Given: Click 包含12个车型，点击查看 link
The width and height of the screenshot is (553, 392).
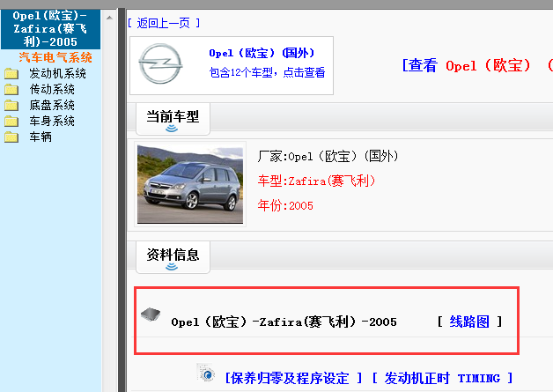Looking at the screenshot, I should 267,72.
